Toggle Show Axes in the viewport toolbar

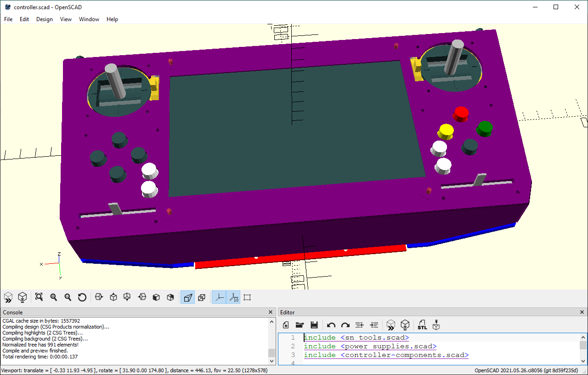pyautogui.click(x=220, y=297)
